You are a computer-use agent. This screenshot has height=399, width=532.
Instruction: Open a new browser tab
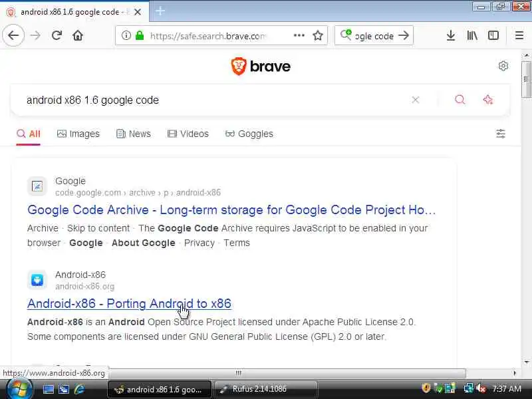160,11
